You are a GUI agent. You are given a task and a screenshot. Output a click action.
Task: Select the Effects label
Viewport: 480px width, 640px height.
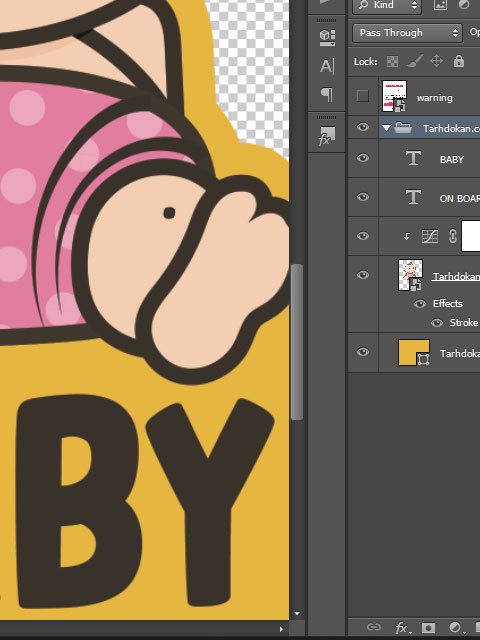pos(448,304)
